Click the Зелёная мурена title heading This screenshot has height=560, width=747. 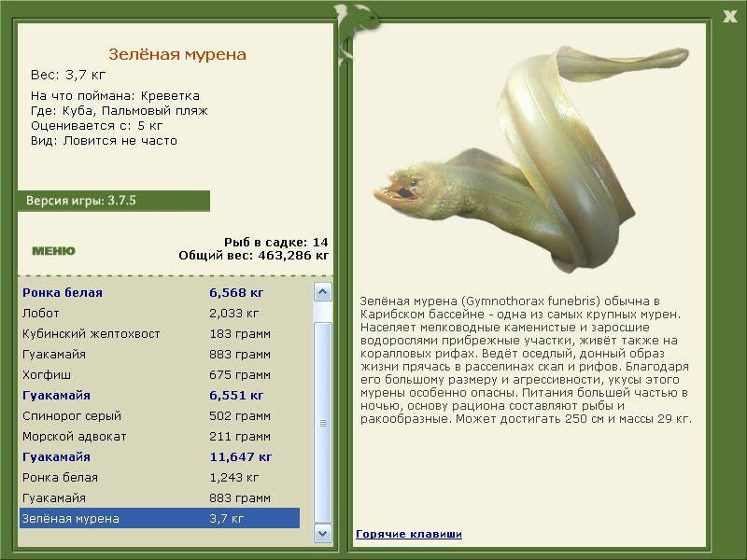tap(177, 54)
